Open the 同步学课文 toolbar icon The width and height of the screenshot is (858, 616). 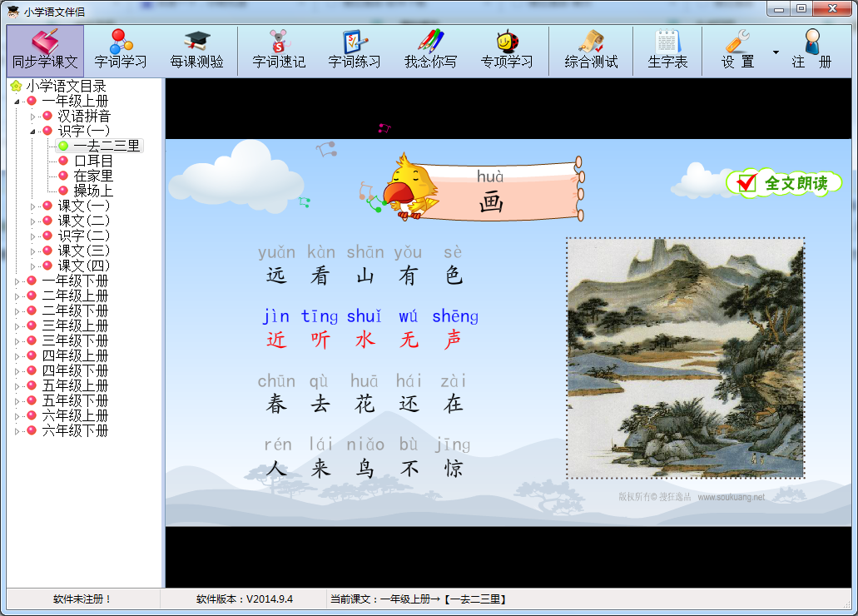[x=45, y=50]
